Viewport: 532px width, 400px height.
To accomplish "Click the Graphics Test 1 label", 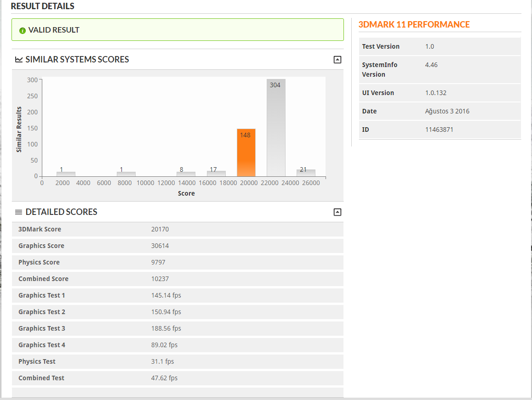I will 42,296.
